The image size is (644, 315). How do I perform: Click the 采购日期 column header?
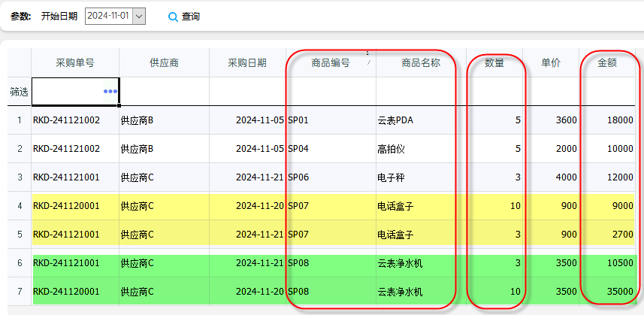tap(248, 63)
